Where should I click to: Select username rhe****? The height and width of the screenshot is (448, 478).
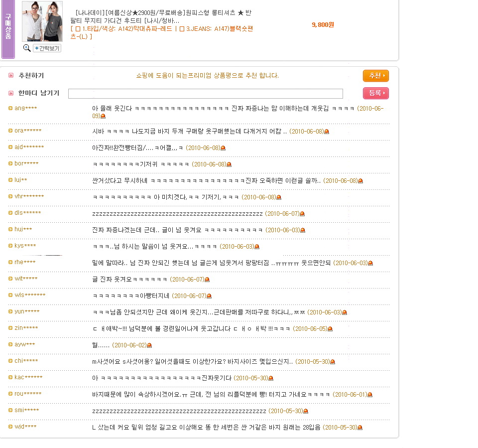[25, 263]
